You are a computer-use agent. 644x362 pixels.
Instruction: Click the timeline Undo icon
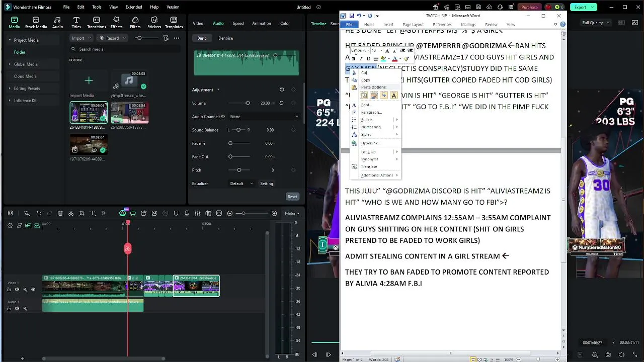pos(39,214)
